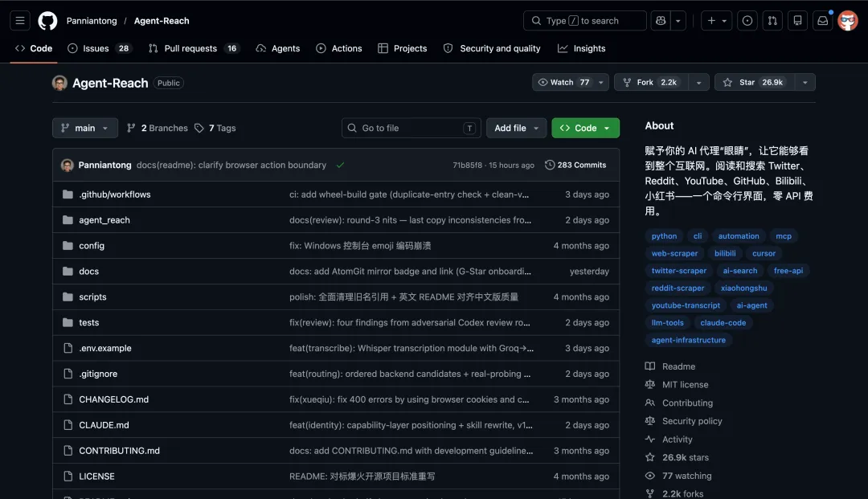The height and width of the screenshot is (499, 868).
Task: Click the claude-code topic tag
Action: click(723, 323)
